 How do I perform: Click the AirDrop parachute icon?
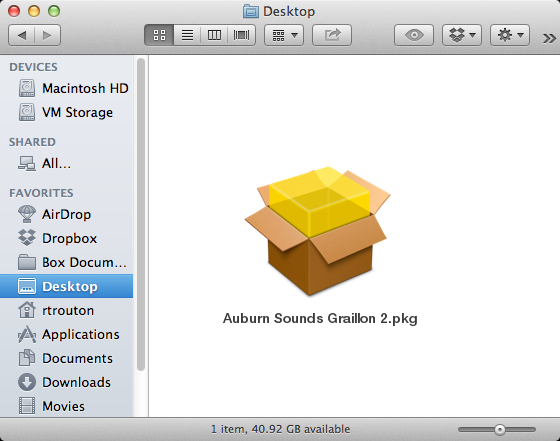point(27,214)
